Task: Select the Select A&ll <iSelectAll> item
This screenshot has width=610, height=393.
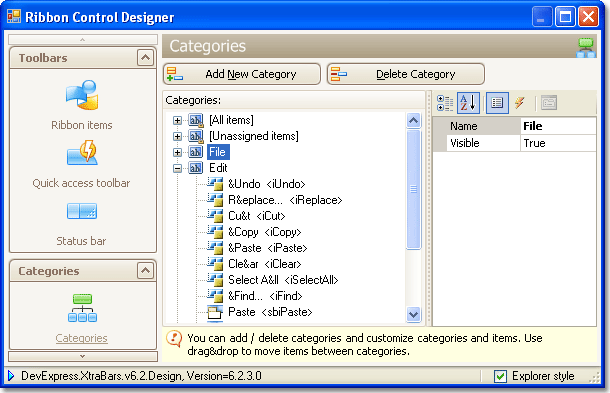Action: tap(283, 280)
